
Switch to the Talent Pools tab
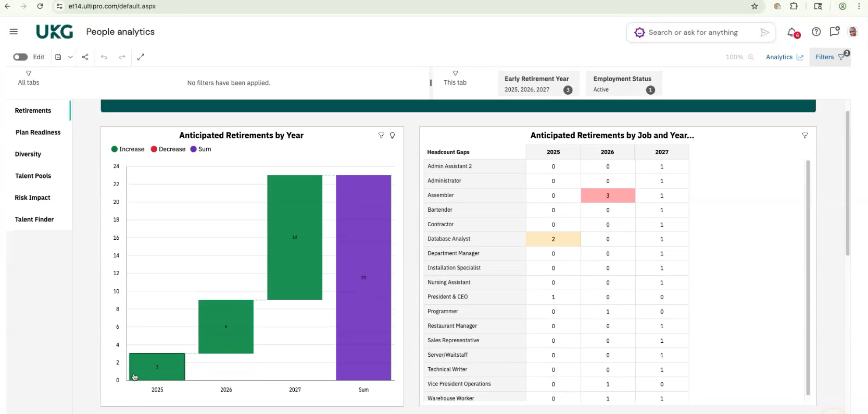click(33, 176)
